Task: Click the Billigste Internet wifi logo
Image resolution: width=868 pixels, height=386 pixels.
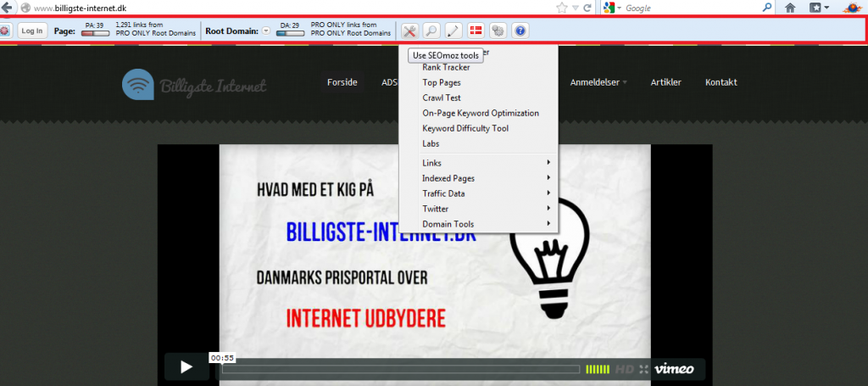Action: 138,84
